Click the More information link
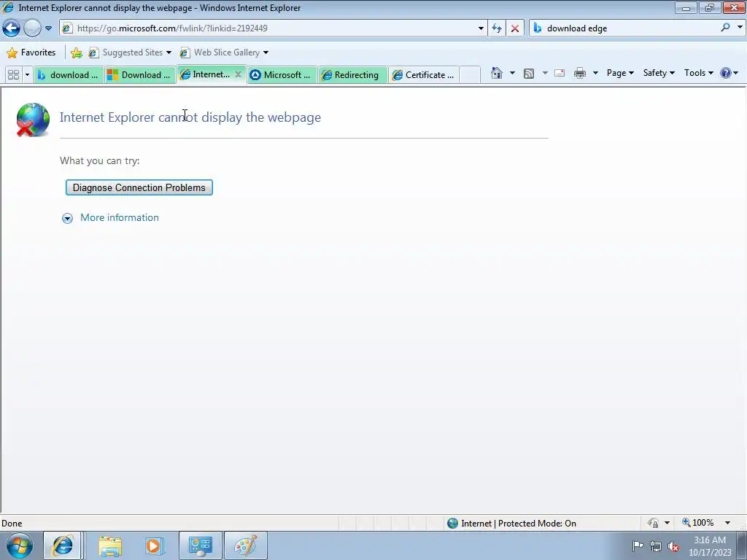This screenshot has height=560, width=747. point(120,217)
